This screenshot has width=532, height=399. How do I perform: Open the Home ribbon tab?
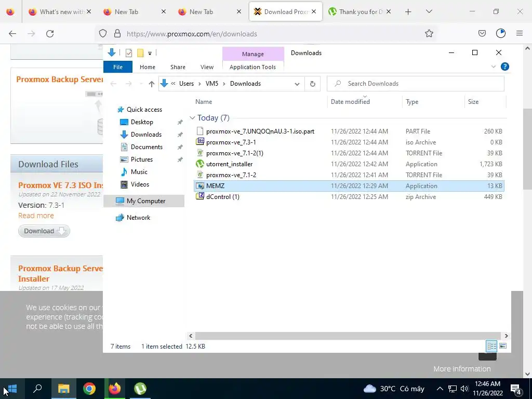147,67
